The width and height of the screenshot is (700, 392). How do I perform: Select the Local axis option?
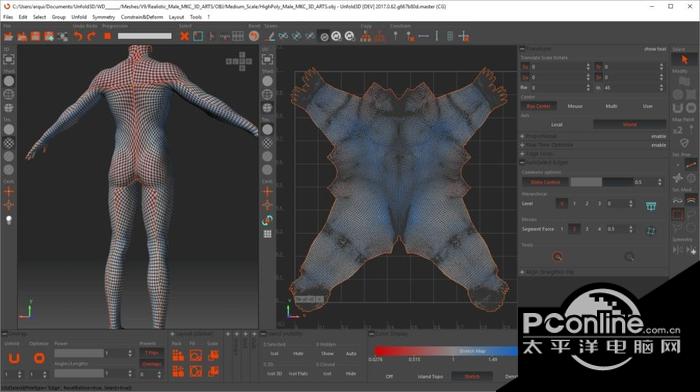(x=556, y=125)
